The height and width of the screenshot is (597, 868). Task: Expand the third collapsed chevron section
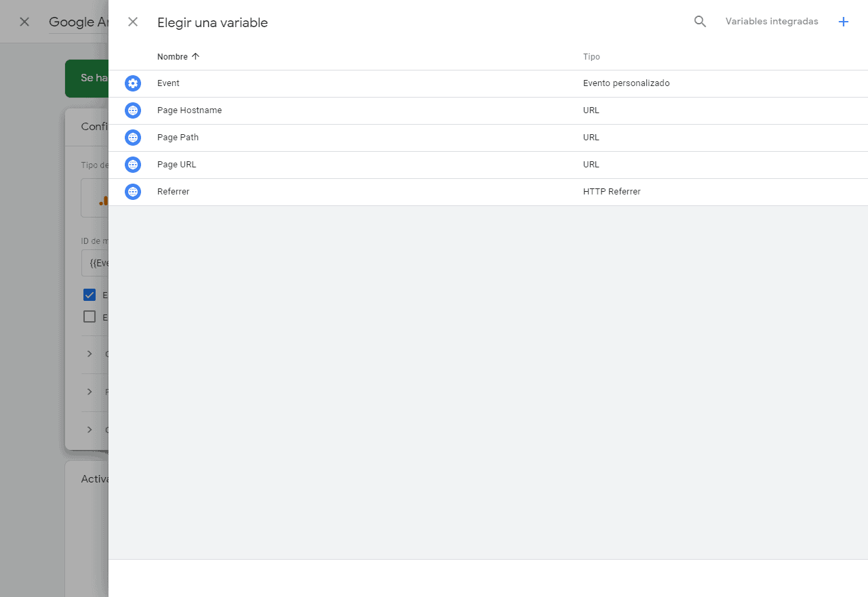(90, 430)
